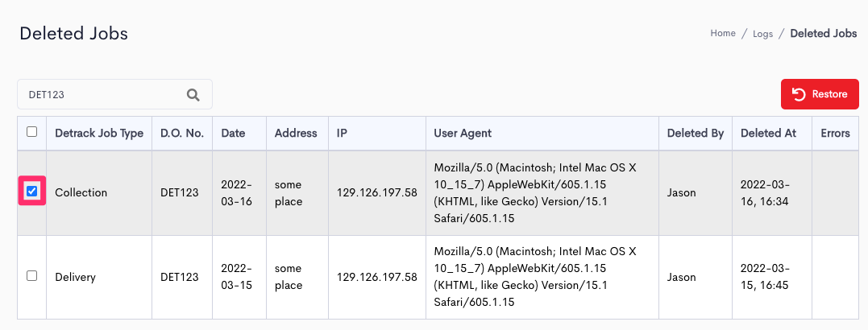Click the DET123 search input field
Screen dimensions: 868x330
click(x=114, y=94)
